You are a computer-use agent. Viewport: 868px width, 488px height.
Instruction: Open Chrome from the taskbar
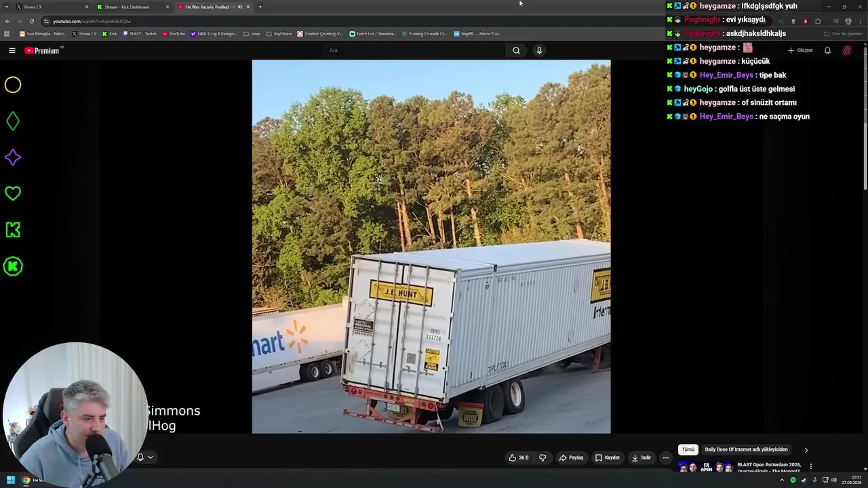click(26, 480)
